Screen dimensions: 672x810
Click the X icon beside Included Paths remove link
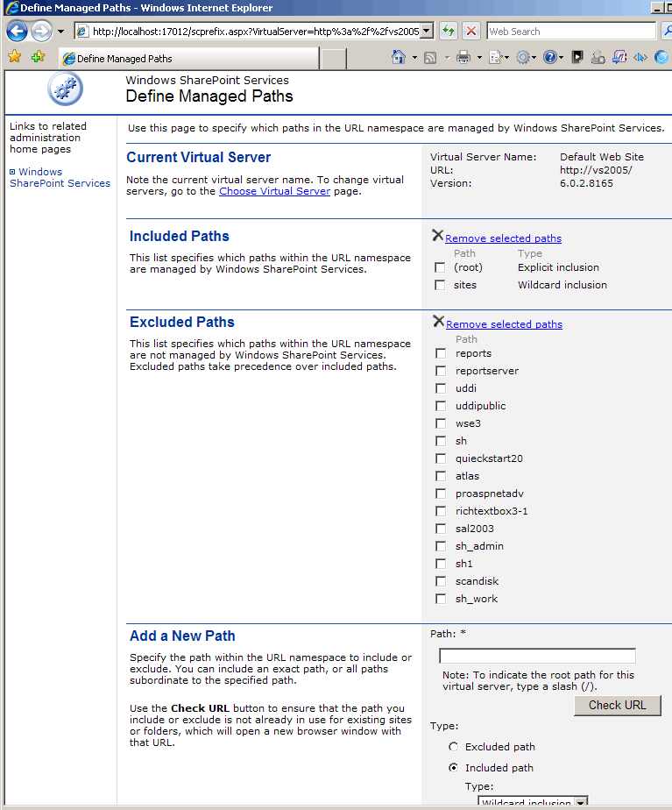(438, 236)
